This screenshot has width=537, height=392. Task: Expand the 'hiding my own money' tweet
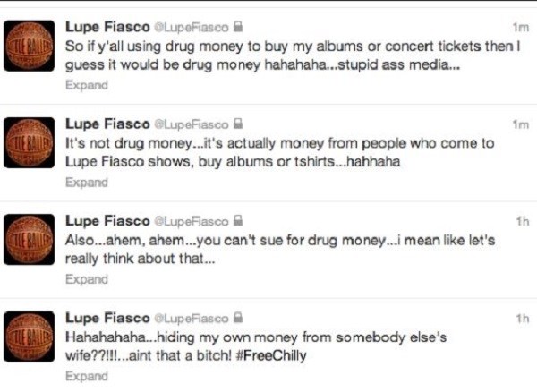point(87,376)
